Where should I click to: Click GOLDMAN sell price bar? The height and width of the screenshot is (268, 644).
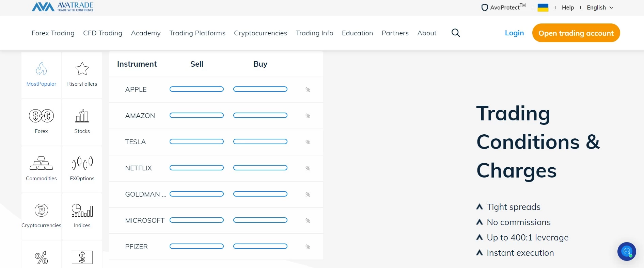click(197, 194)
